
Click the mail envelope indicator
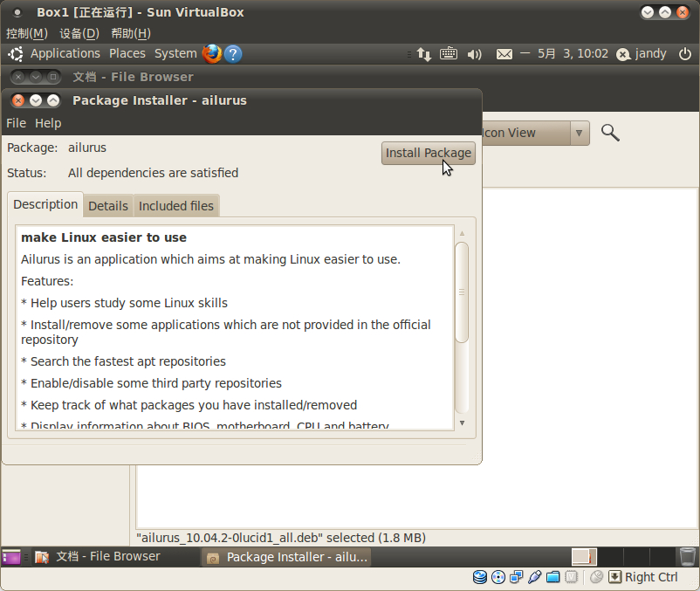[504, 54]
